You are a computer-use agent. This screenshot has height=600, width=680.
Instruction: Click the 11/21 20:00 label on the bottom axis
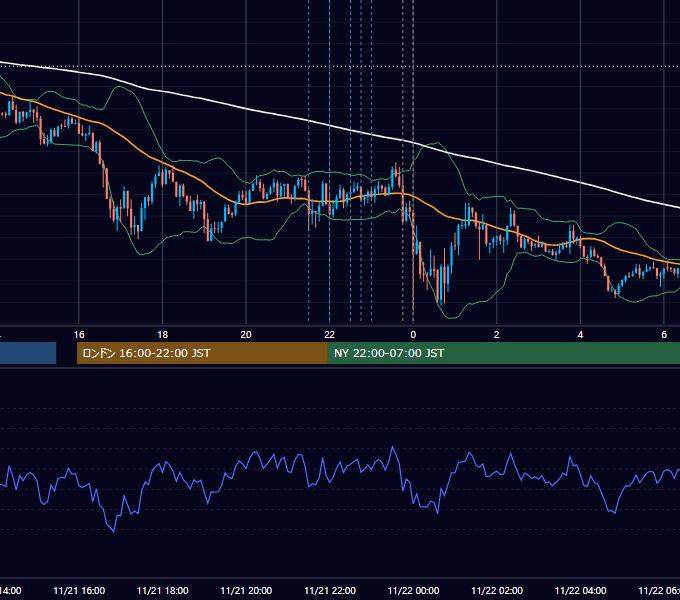246,590
